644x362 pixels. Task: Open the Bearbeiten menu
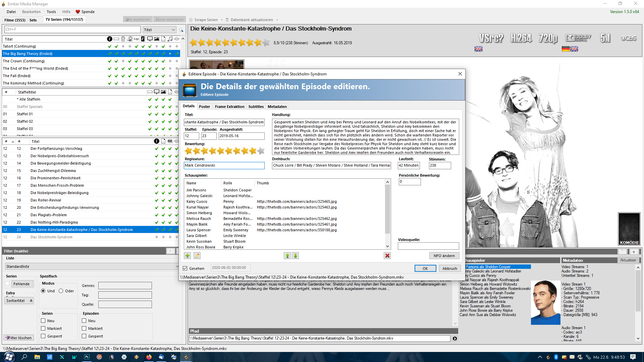point(31,12)
